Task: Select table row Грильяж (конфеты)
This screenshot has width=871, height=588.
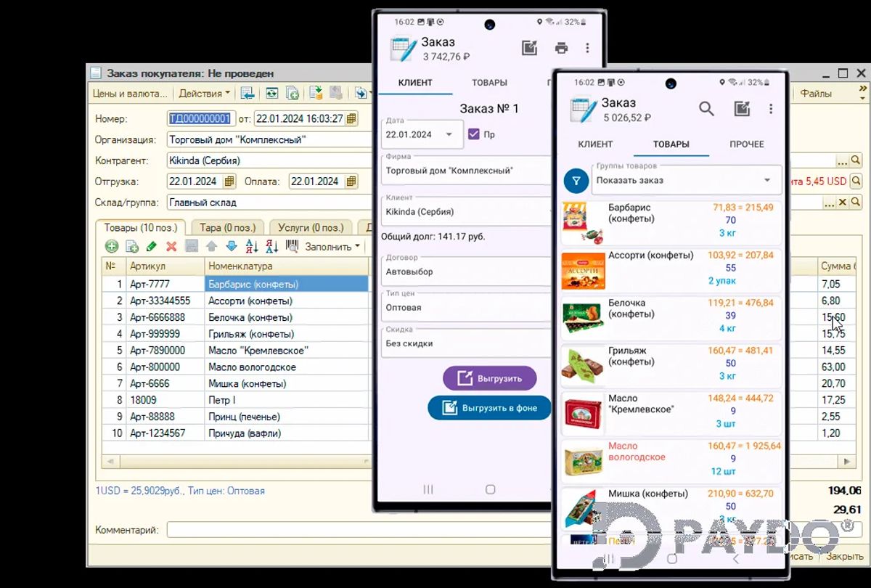Action: (236, 334)
